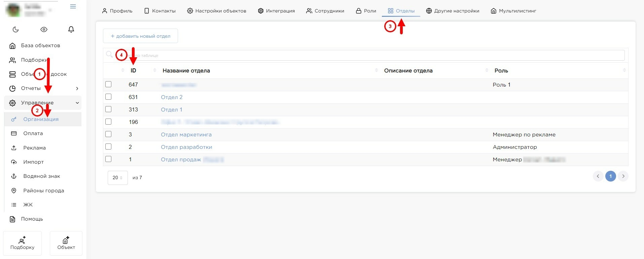Open the rows-per-page dropdown showing 20
This screenshot has height=259, width=644.
(117, 177)
